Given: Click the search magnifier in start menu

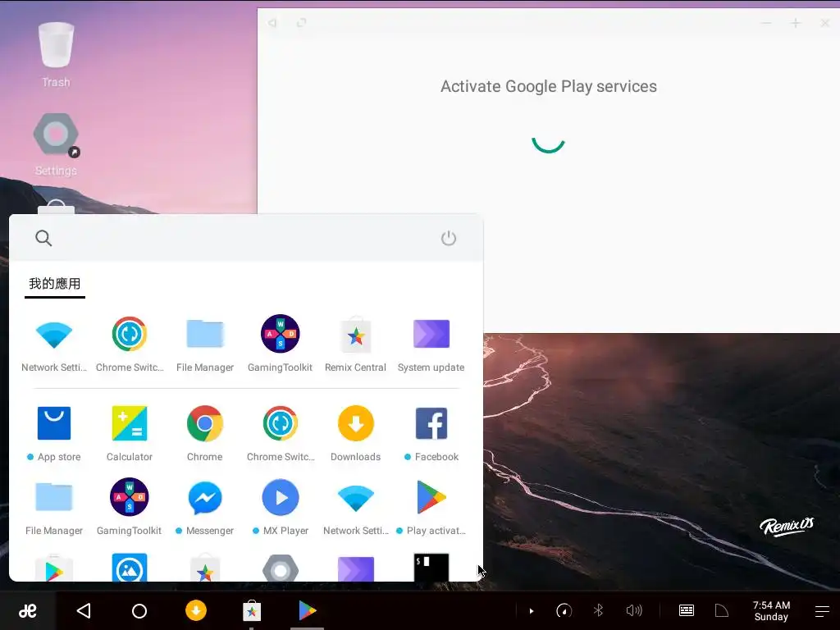Looking at the screenshot, I should pyautogui.click(x=43, y=239).
